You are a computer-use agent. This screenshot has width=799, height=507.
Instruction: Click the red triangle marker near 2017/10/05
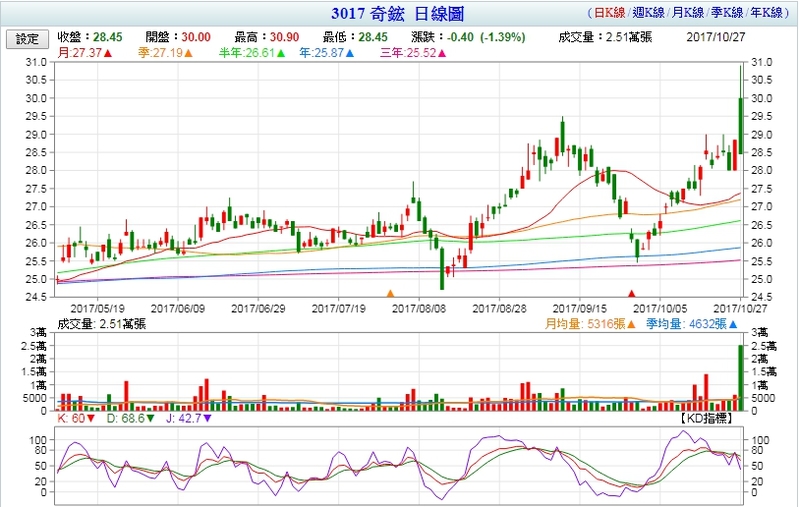tap(632, 293)
